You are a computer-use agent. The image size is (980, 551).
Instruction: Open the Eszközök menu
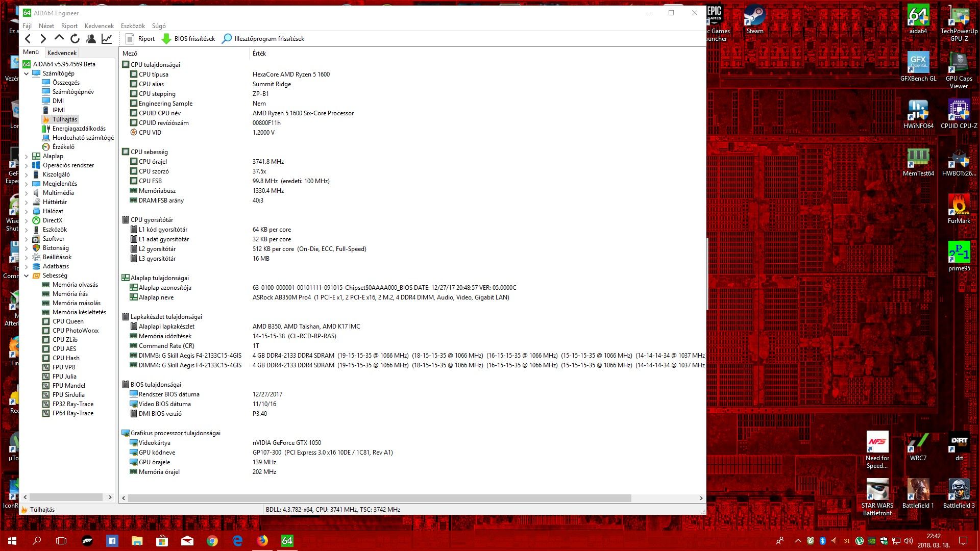[x=133, y=26]
